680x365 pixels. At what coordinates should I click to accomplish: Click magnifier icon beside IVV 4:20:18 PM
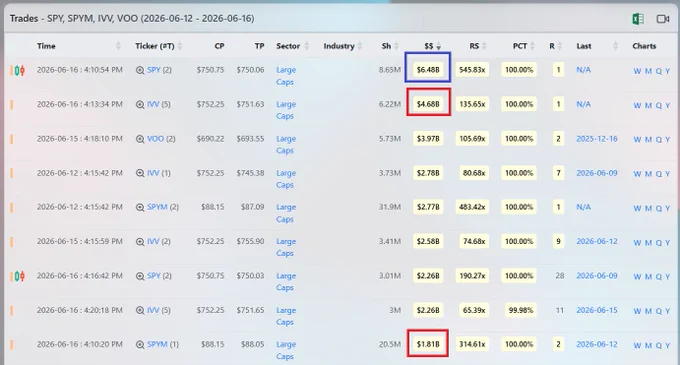point(140,310)
